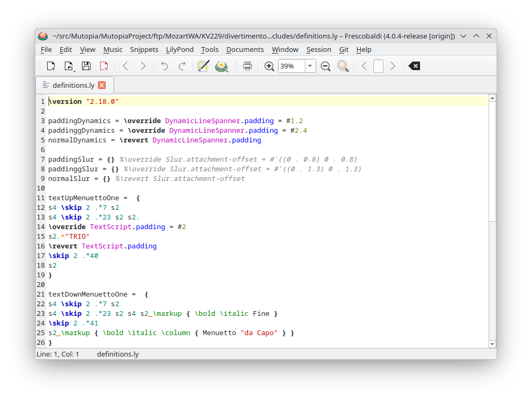Undo the last edit
Image resolution: width=532 pixels, height=401 pixels.
(x=164, y=66)
